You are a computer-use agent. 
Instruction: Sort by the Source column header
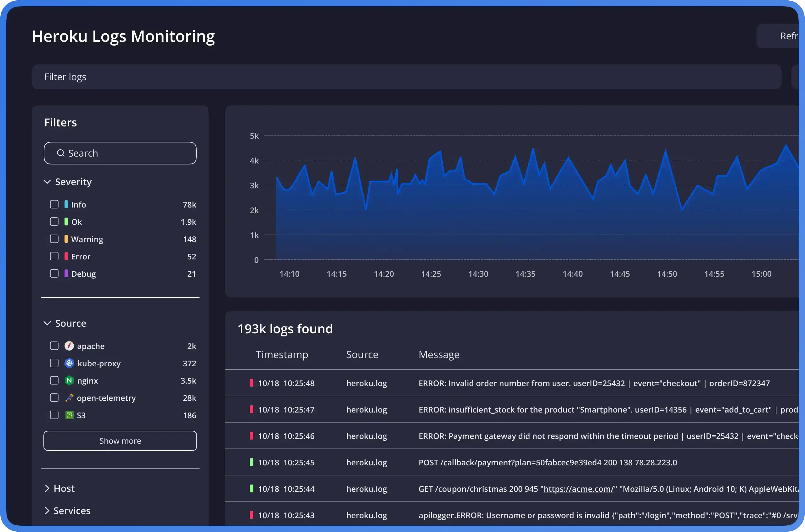tap(362, 355)
